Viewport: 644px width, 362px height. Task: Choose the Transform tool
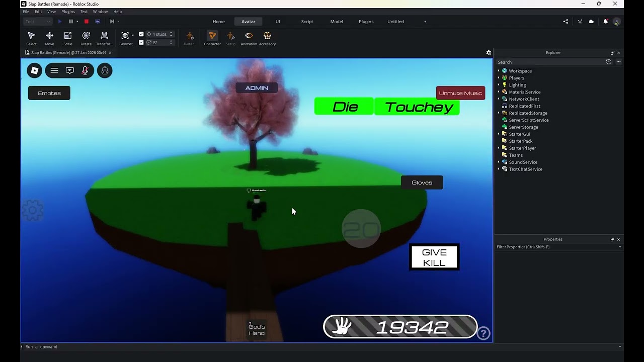(104, 38)
